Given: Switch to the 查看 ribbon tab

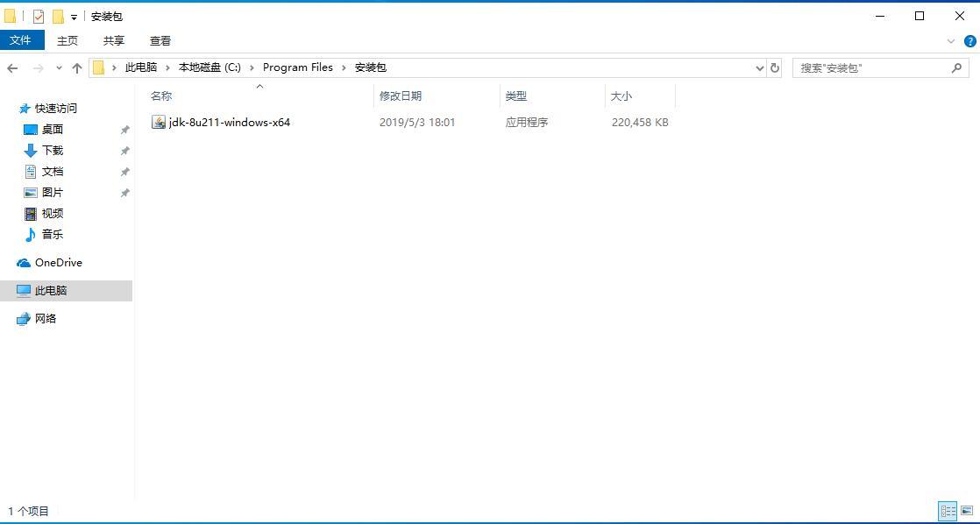Looking at the screenshot, I should (160, 40).
